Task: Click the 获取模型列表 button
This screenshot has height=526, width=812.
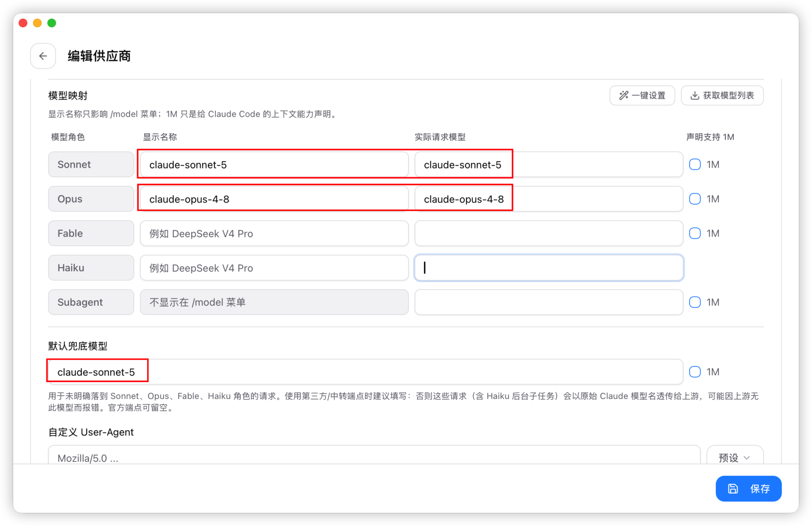Action: pyautogui.click(x=722, y=95)
